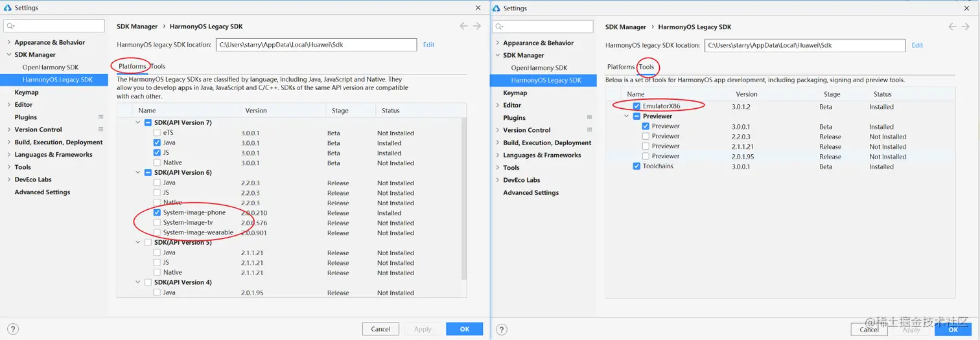Viewport: 980px width, 340px height.
Task: Go forward using arrow in left window
Action: click(477, 26)
